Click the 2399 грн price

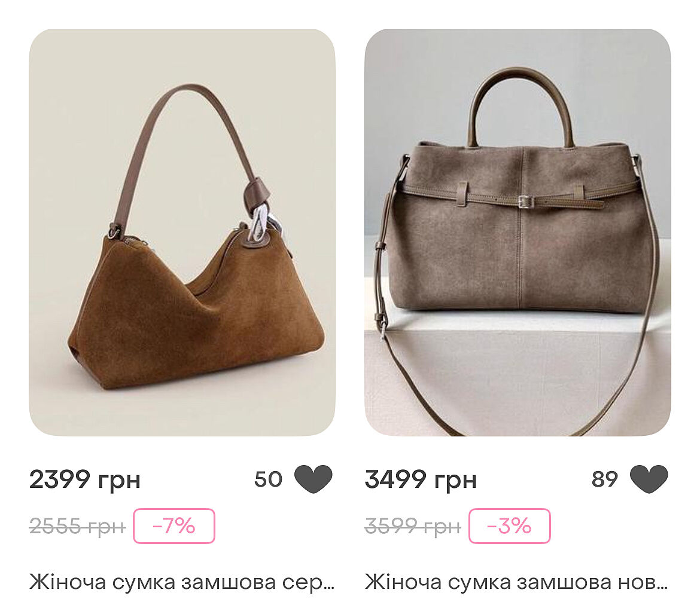85,480
